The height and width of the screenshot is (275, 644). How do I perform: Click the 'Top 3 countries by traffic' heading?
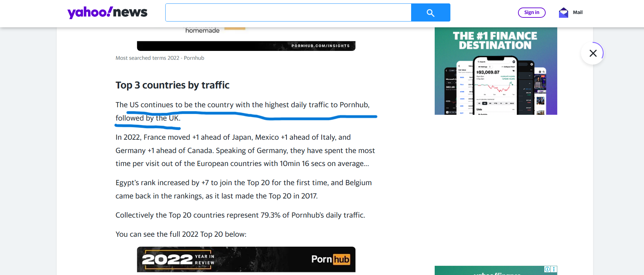pyautogui.click(x=172, y=85)
